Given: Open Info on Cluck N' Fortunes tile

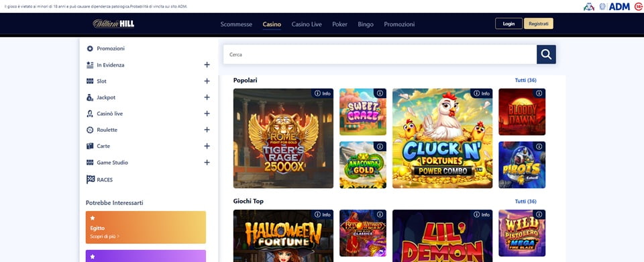Looking at the screenshot, I should click(482, 93).
